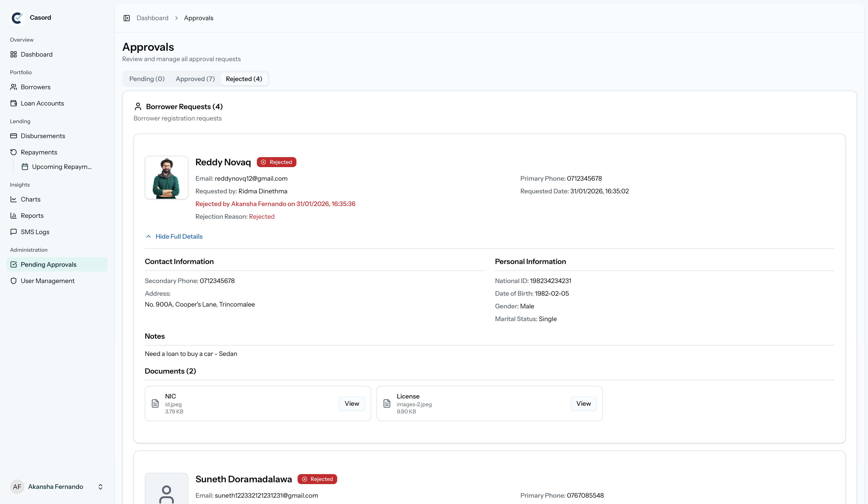Viewport: 868px width, 504px height.
Task: Switch to the Pending (0) tab
Action: pos(147,79)
